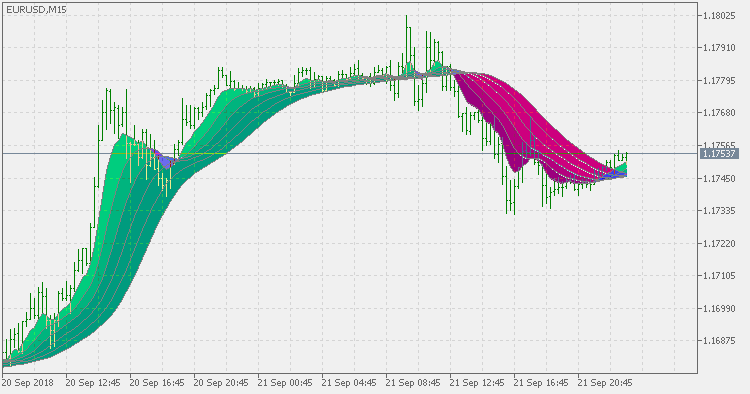
Task: Click the 1.17105 price axis label
Action: pos(719,276)
